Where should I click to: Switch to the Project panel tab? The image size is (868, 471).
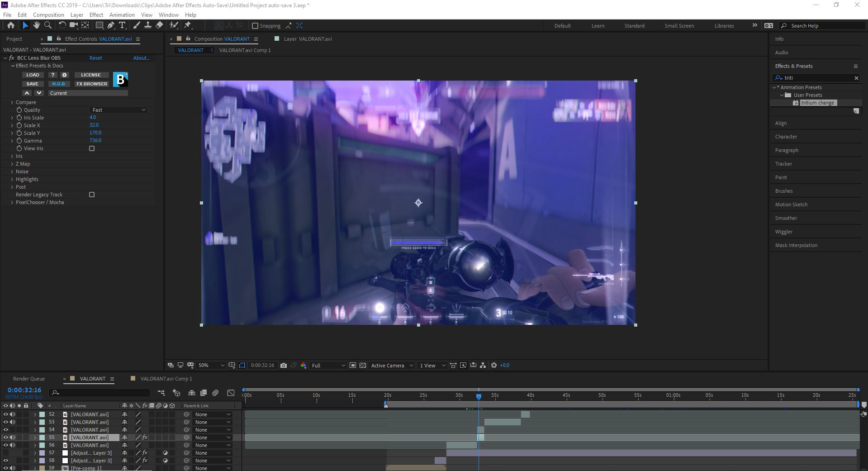(14, 39)
